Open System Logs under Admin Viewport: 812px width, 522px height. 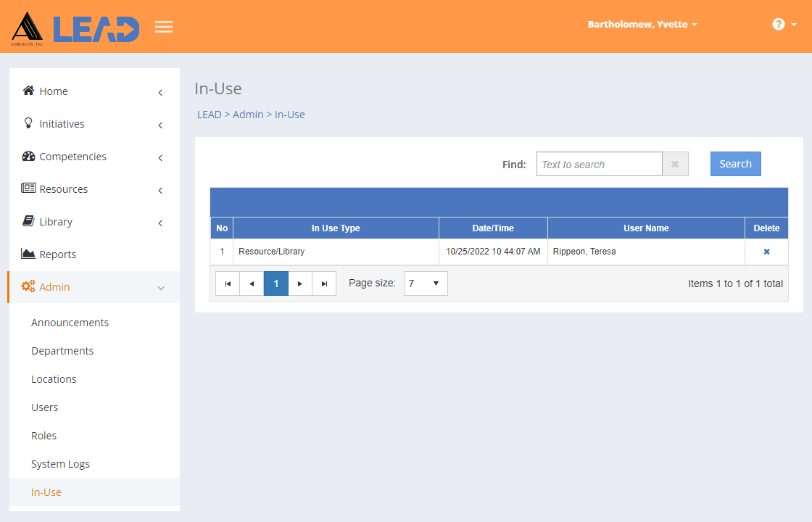(60, 464)
